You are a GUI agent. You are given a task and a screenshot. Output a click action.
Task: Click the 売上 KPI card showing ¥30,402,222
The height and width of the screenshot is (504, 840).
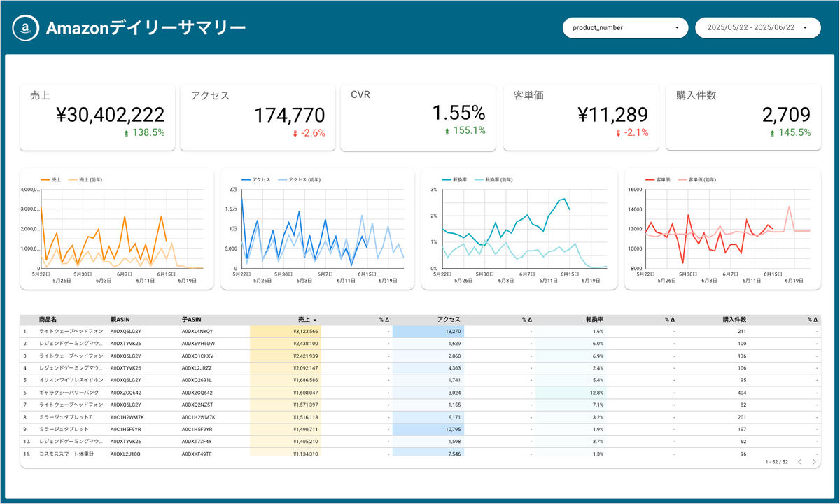[x=97, y=116]
